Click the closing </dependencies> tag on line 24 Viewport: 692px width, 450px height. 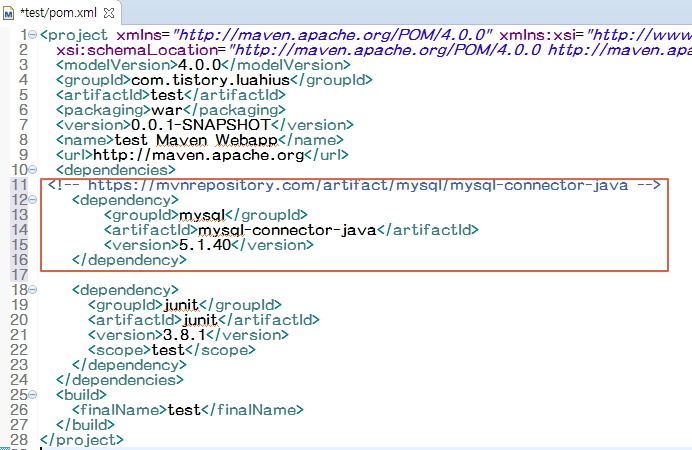tap(120, 380)
